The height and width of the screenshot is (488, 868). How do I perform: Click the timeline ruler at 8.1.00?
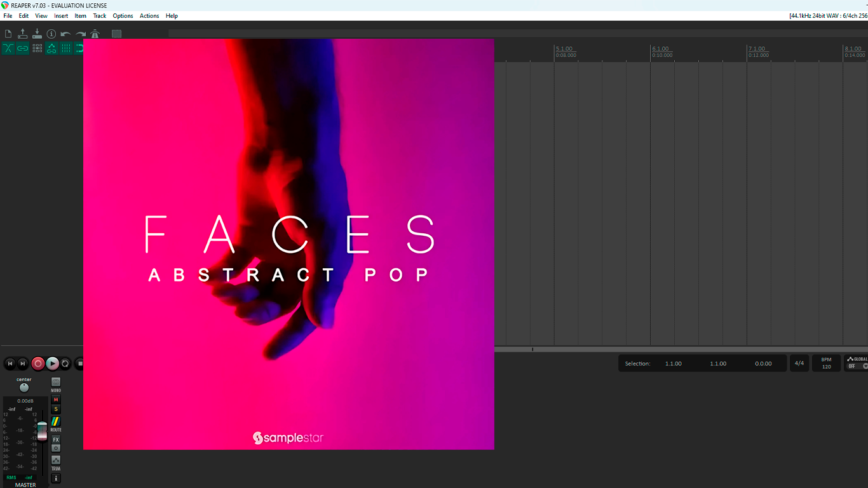[x=853, y=51]
